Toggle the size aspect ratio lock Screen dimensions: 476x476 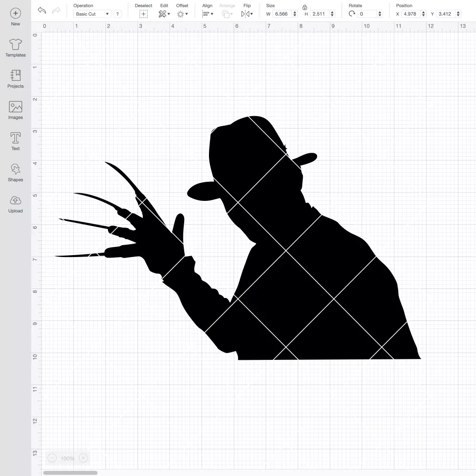point(305,7)
